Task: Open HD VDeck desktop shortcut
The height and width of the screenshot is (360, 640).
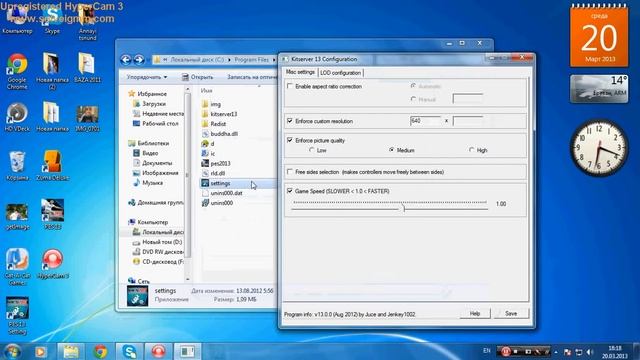Action: coord(17,117)
